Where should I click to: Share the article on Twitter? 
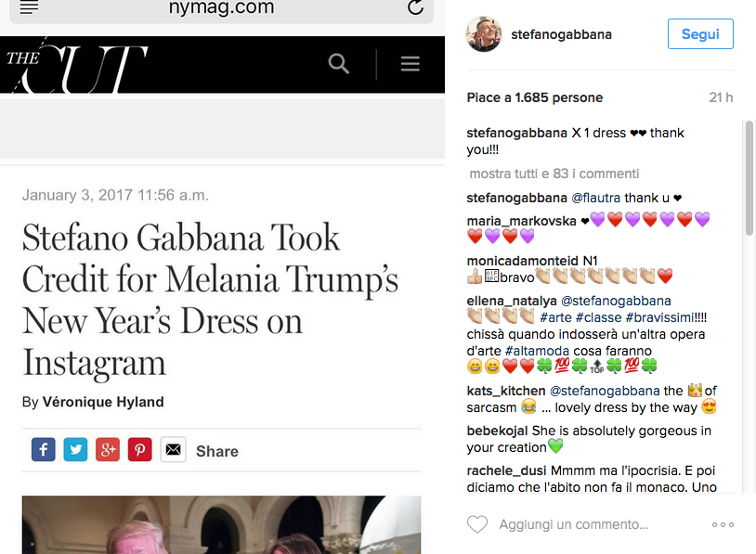pyautogui.click(x=75, y=449)
